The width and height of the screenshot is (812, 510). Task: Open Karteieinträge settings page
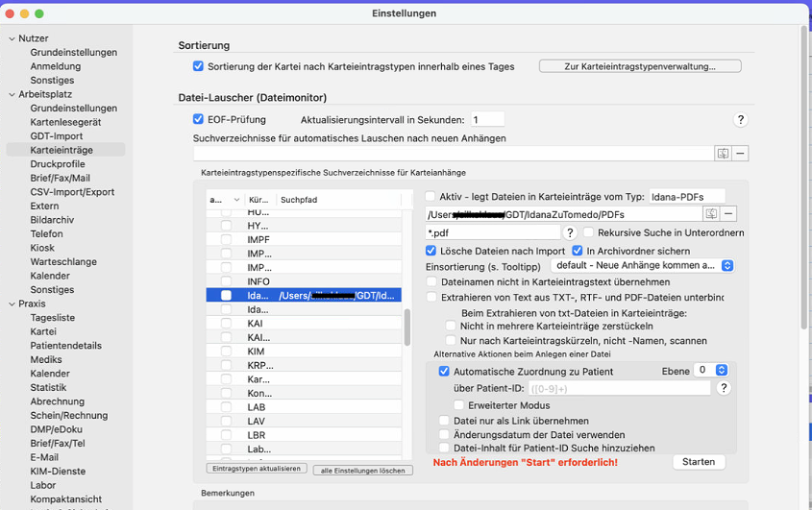pyautogui.click(x=62, y=150)
